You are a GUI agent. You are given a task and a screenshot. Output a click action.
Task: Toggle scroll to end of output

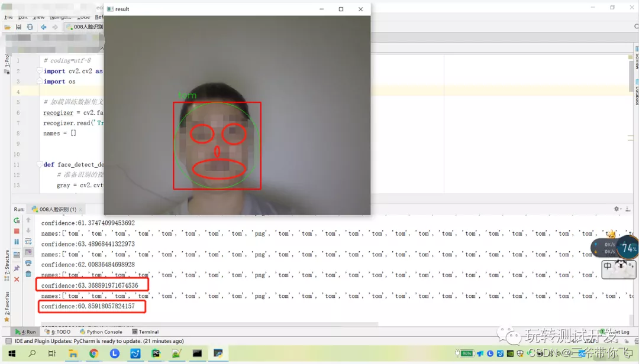pos(28,252)
